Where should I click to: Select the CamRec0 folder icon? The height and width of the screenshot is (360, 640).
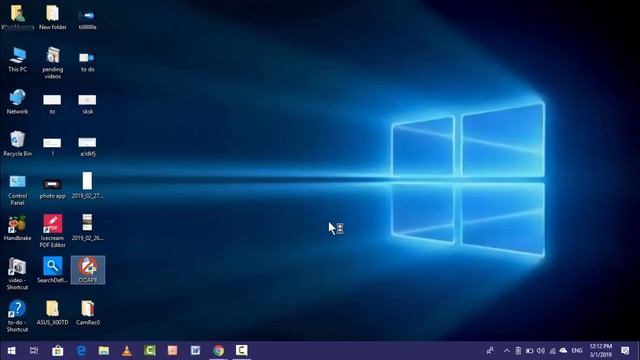[88, 313]
